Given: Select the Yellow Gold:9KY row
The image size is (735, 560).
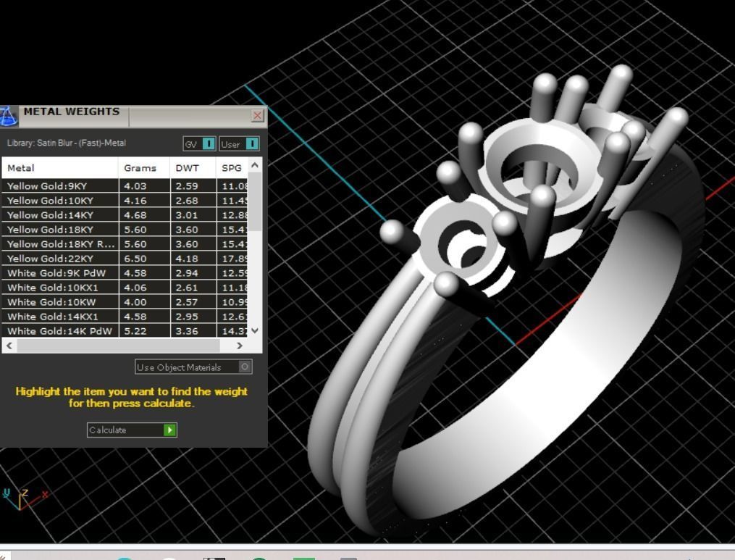Looking at the screenshot, I should click(125, 185).
